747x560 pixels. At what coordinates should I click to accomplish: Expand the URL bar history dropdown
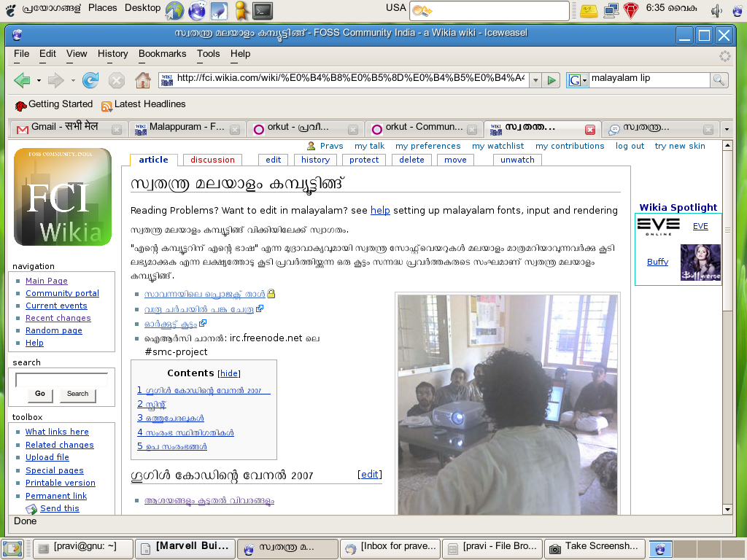click(x=535, y=80)
